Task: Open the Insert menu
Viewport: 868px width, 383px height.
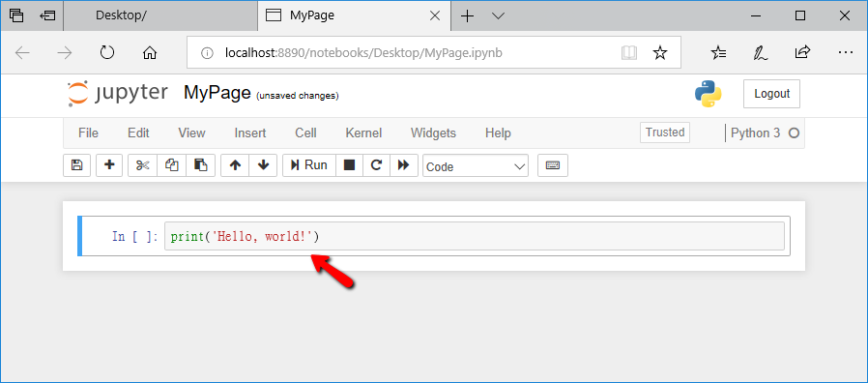Action: tap(250, 133)
